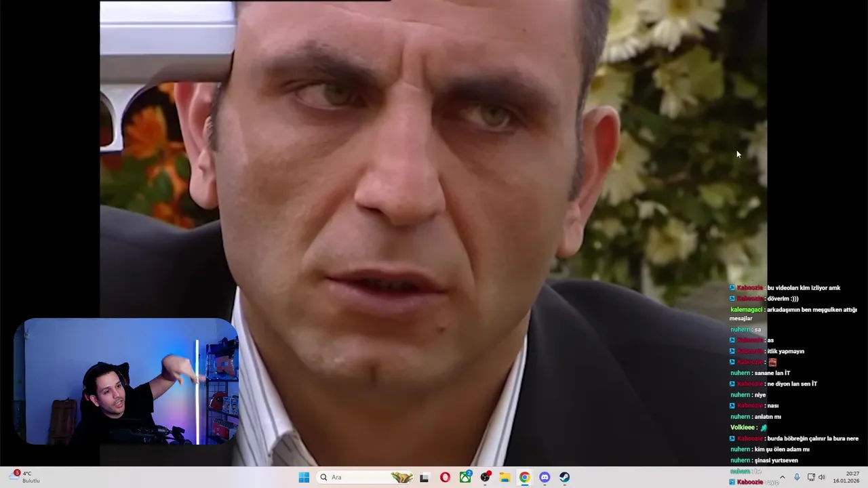Open volume control speaker icon in tray
Image resolution: width=868 pixels, height=488 pixels.
(822, 477)
